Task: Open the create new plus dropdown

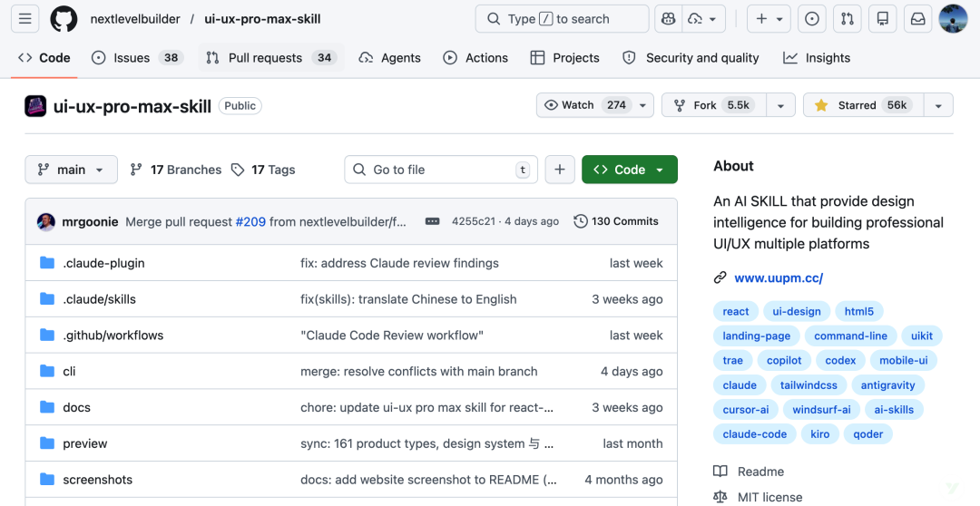Action: click(769, 19)
